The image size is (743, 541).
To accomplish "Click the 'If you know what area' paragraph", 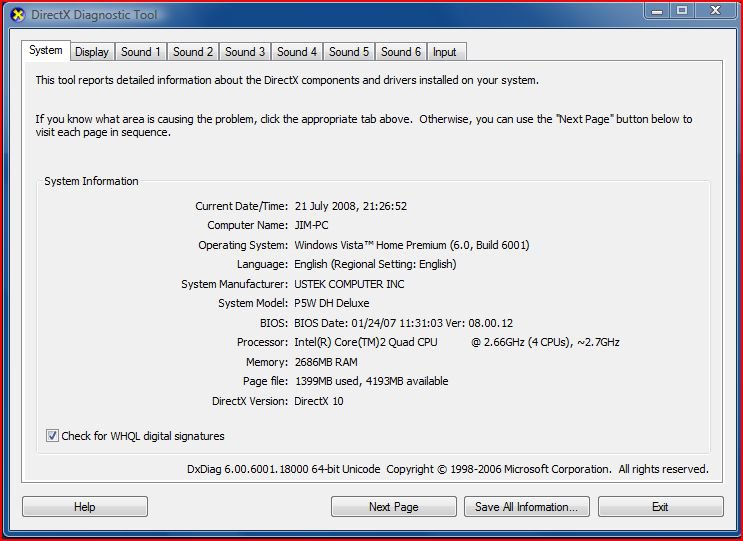I will tap(364, 126).
